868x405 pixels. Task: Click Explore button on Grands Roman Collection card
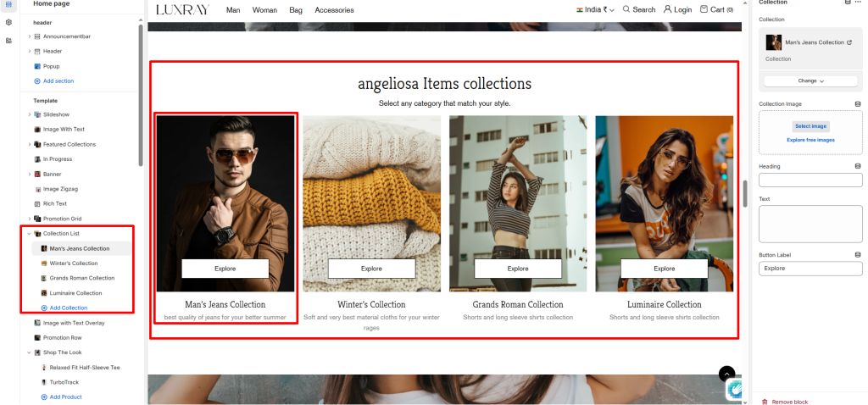pos(518,269)
